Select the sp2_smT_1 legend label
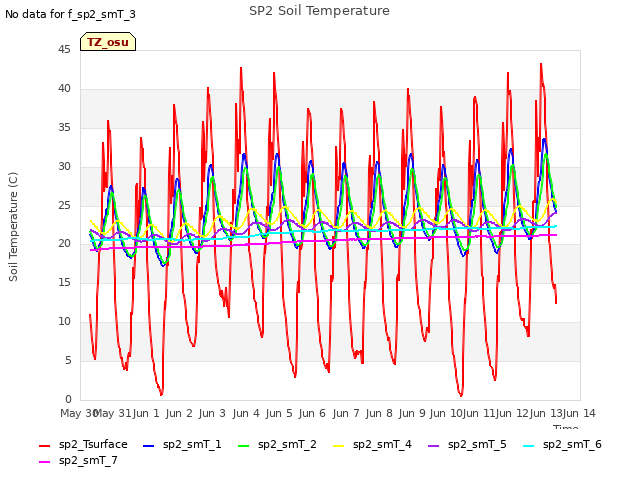This screenshot has width=640, height=480. pyautogui.click(x=192, y=444)
